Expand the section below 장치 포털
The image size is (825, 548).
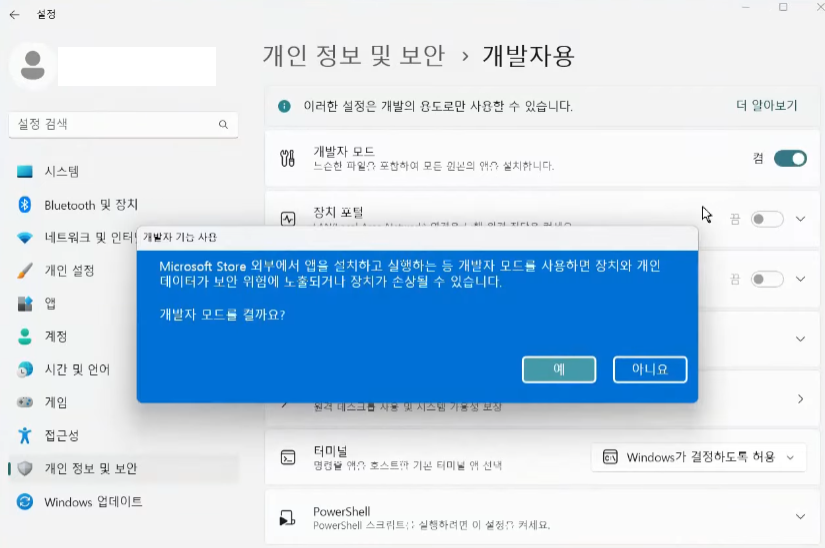pos(800,279)
